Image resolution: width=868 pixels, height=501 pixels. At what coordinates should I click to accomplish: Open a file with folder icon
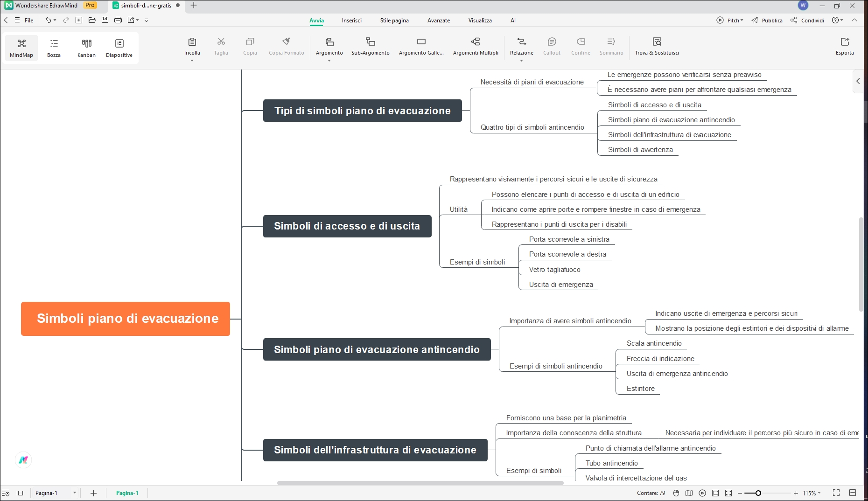pos(92,20)
